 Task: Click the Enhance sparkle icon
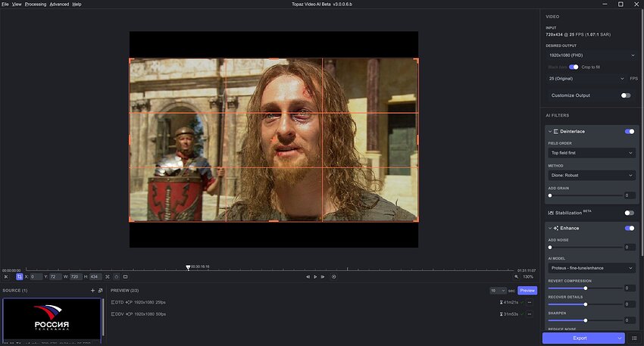tap(555, 228)
